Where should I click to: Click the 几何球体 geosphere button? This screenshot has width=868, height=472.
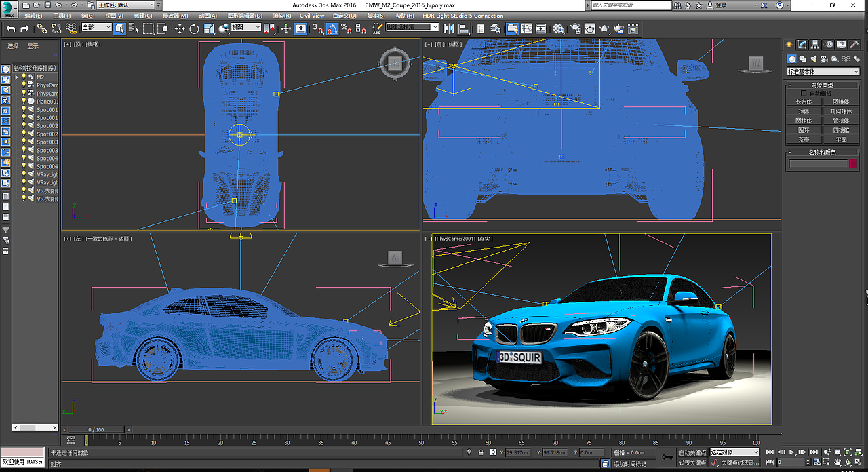[841, 111]
